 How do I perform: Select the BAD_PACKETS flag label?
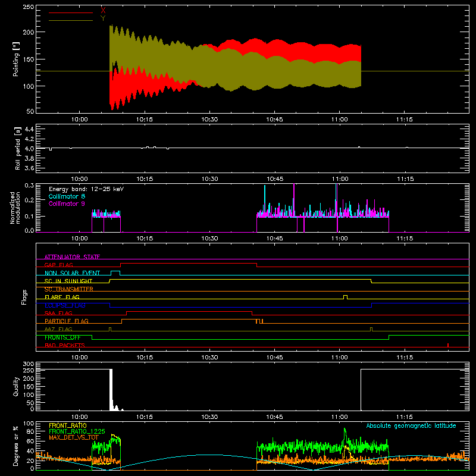[x=65, y=345]
